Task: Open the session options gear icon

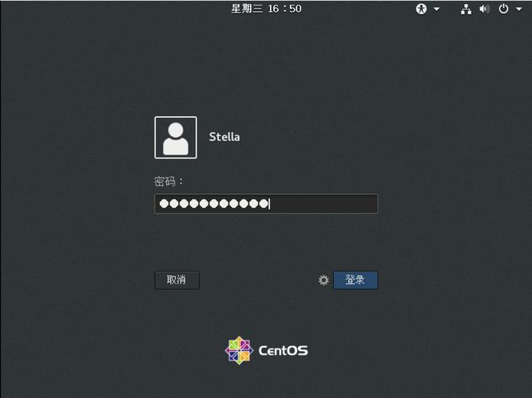Action: pyautogui.click(x=323, y=280)
